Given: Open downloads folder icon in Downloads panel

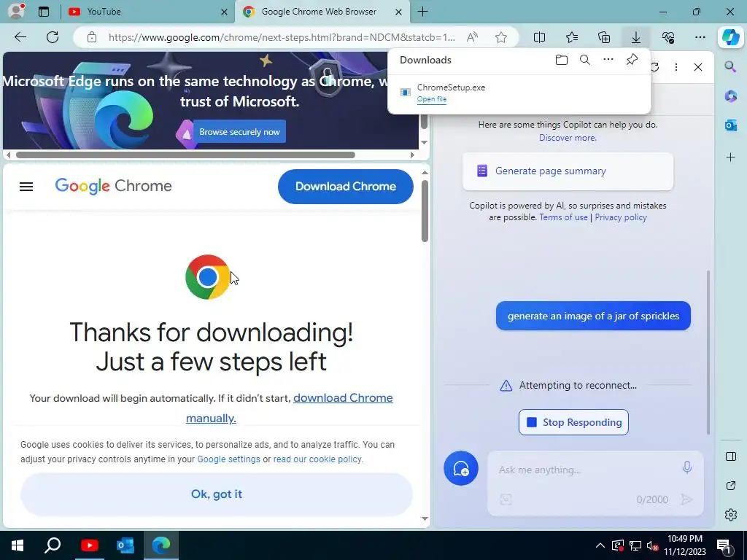Looking at the screenshot, I should pyautogui.click(x=562, y=60).
